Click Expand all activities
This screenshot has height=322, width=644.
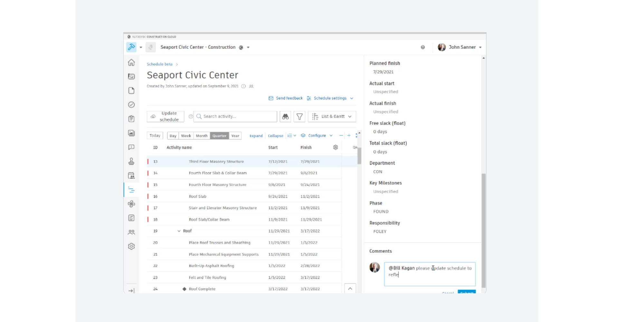pos(256,136)
